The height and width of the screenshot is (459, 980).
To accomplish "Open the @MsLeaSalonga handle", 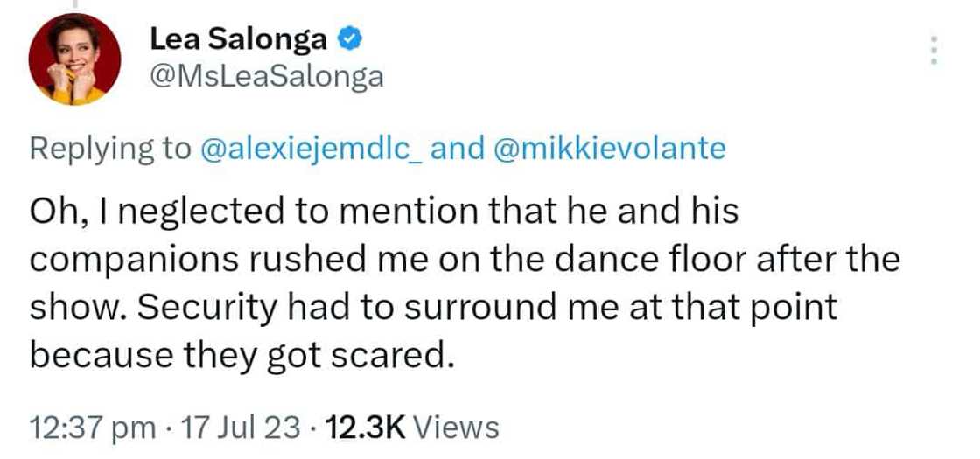I will [267, 77].
